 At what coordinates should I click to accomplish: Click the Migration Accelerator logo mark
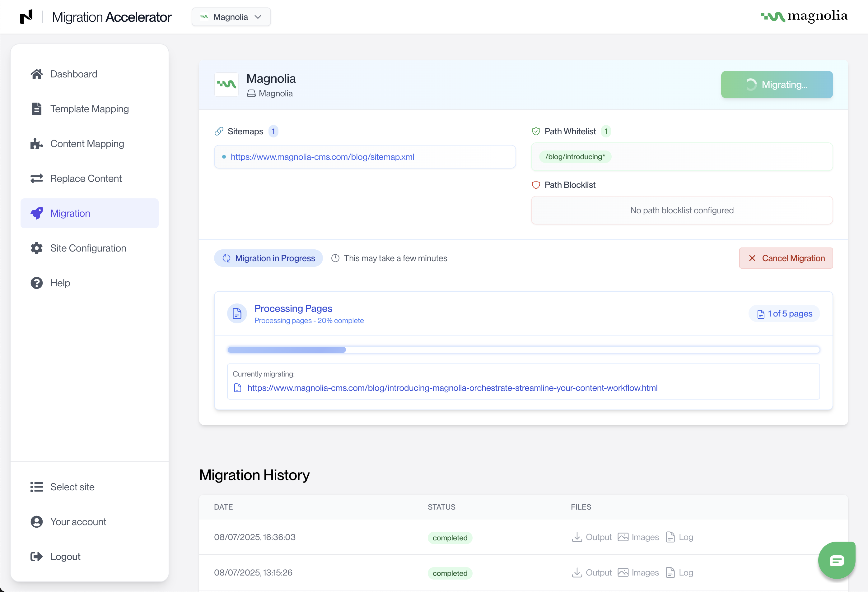click(x=26, y=17)
